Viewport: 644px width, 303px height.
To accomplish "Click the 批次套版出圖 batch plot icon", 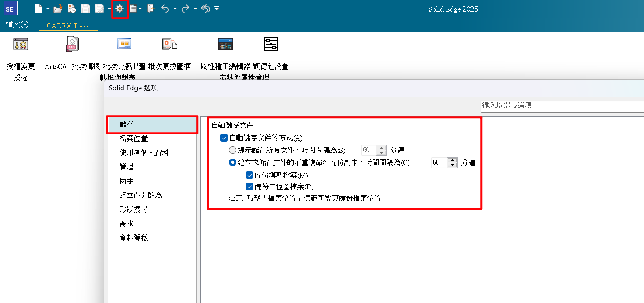I will [124, 45].
